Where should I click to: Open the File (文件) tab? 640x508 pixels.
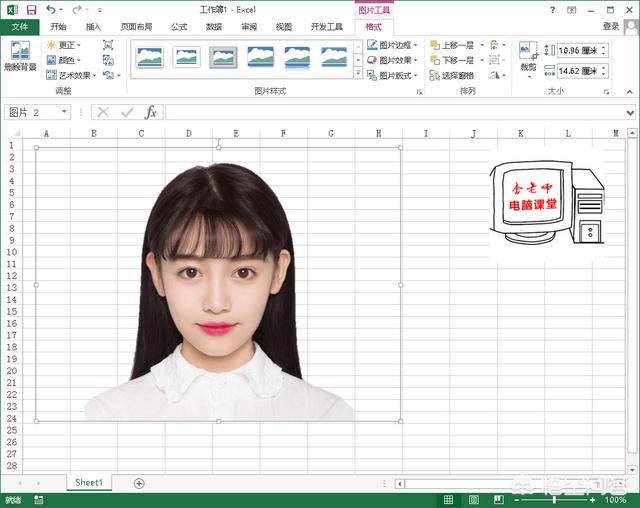pos(19,27)
